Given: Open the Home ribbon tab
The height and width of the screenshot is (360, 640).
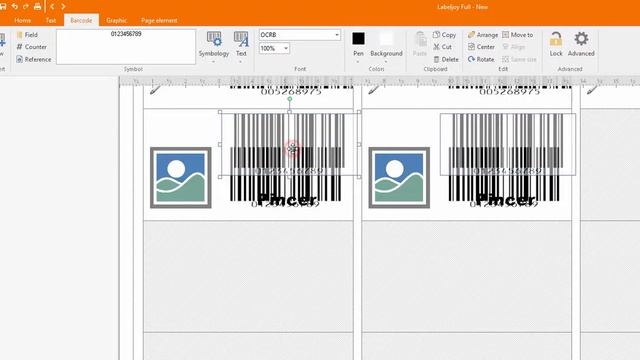Looking at the screenshot, I should click(x=22, y=20).
